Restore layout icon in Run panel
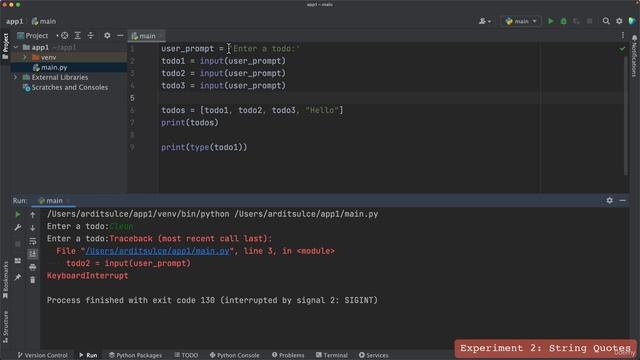This screenshot has width=640, height=360. [18, 260]
